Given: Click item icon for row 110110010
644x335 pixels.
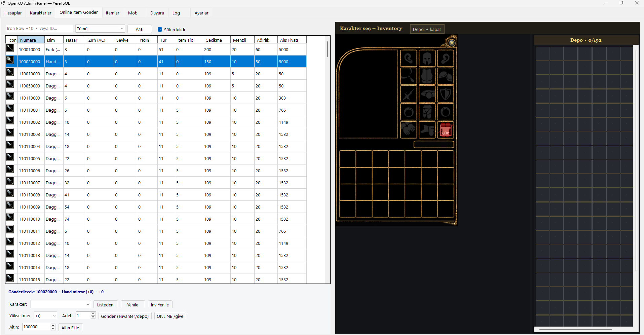Looking at the screenshot, I should click(x=10, y=217).
